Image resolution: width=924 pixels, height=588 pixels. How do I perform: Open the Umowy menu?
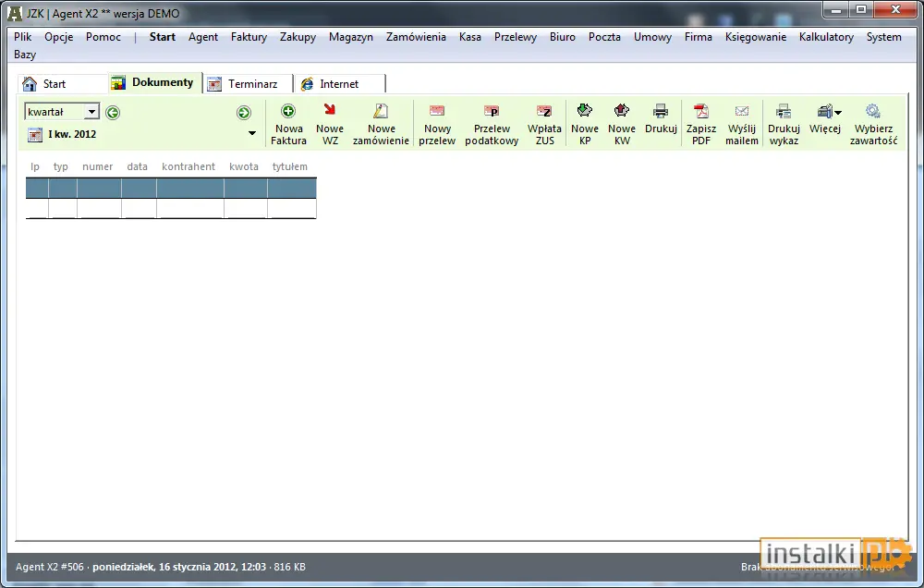652,37
